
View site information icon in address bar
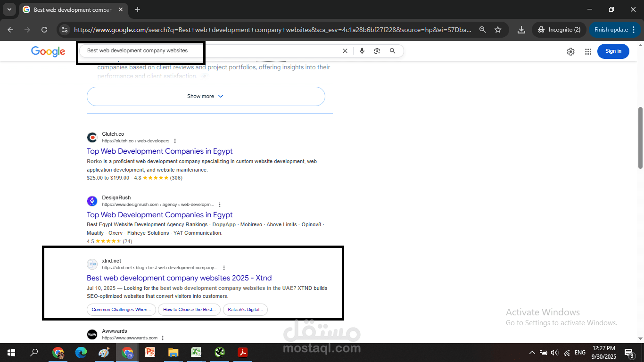pyautogui.click(x=65, y=30)
